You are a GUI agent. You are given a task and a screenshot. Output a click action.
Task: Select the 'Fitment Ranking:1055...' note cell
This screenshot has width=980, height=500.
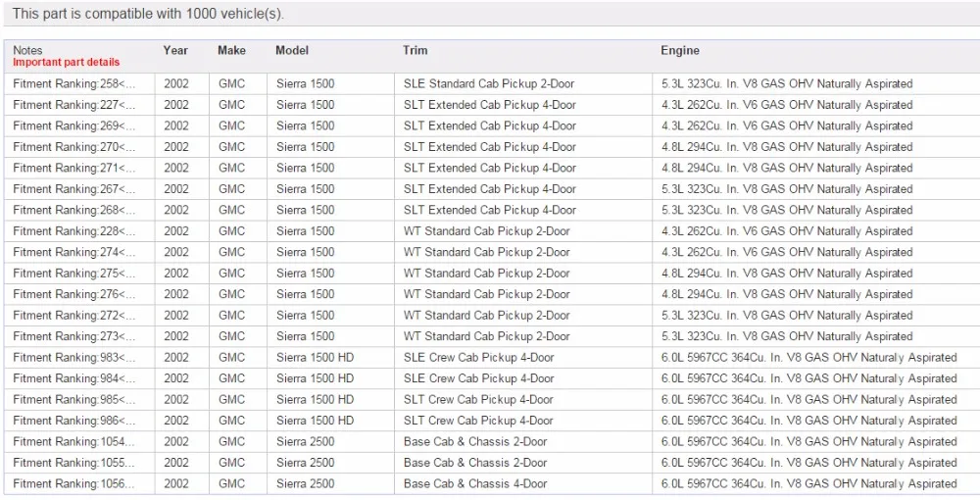click(x=79, y=463)
